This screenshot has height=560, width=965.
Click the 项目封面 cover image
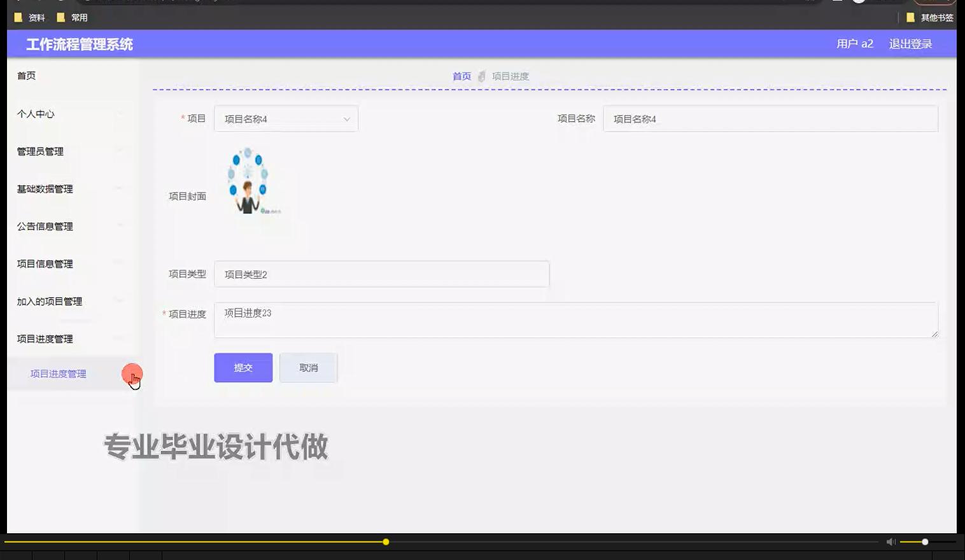point(250,181)
